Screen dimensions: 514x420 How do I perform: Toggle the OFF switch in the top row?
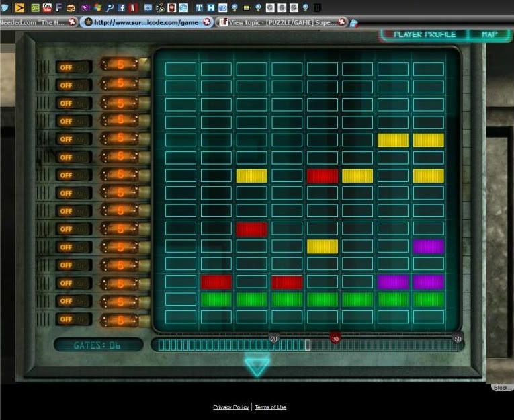pos(66,67)
